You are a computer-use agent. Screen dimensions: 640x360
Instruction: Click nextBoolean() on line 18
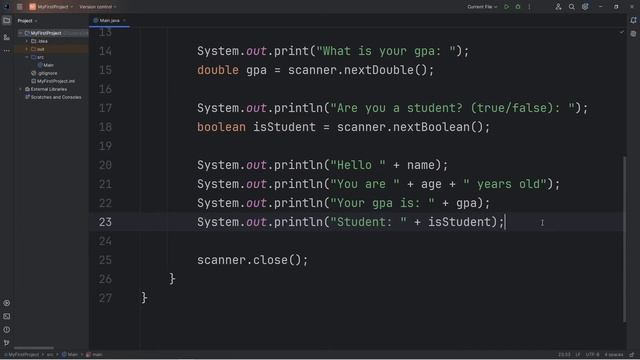[x=438, y=127]
